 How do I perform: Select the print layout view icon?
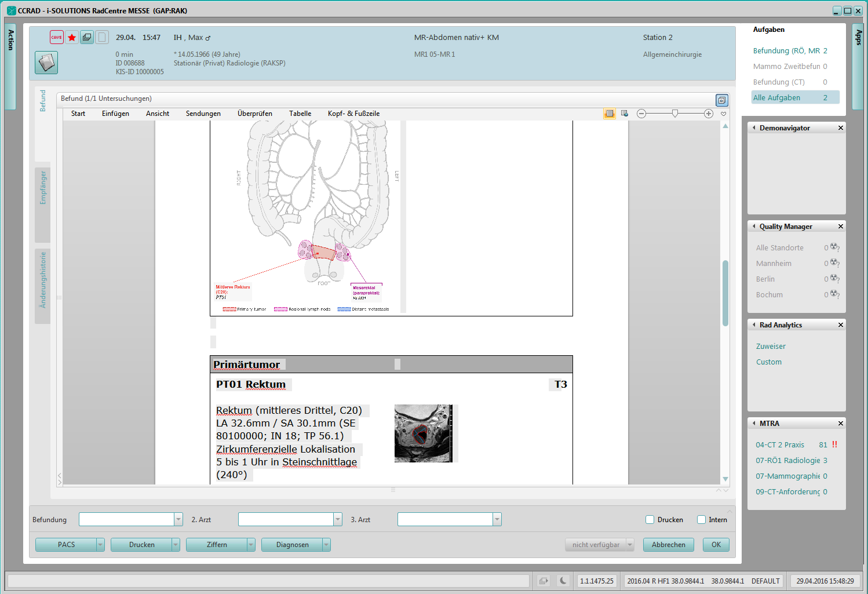[610, 114]
